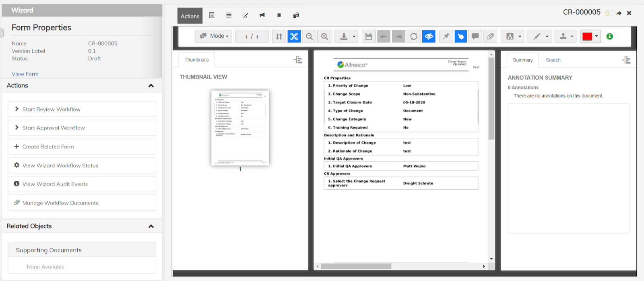
Task: Click the megaphone icon in top bar
Action: [262, 15]
